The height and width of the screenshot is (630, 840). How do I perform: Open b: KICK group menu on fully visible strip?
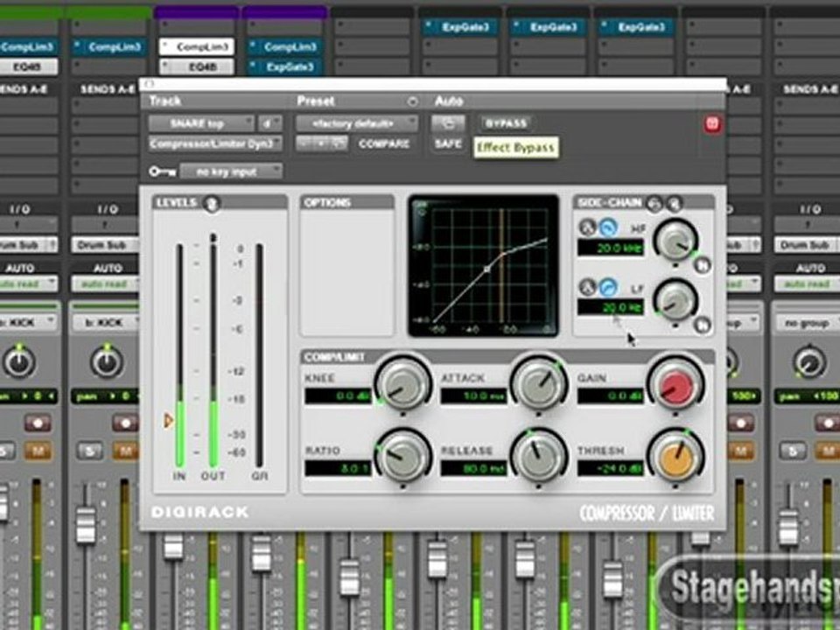pos(106,323)
